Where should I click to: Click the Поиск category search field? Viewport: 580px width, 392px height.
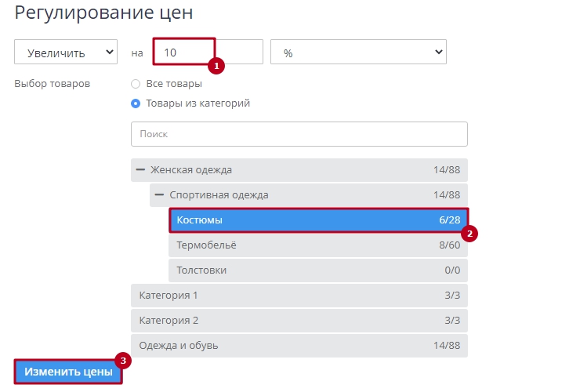(x=299, y=134)
